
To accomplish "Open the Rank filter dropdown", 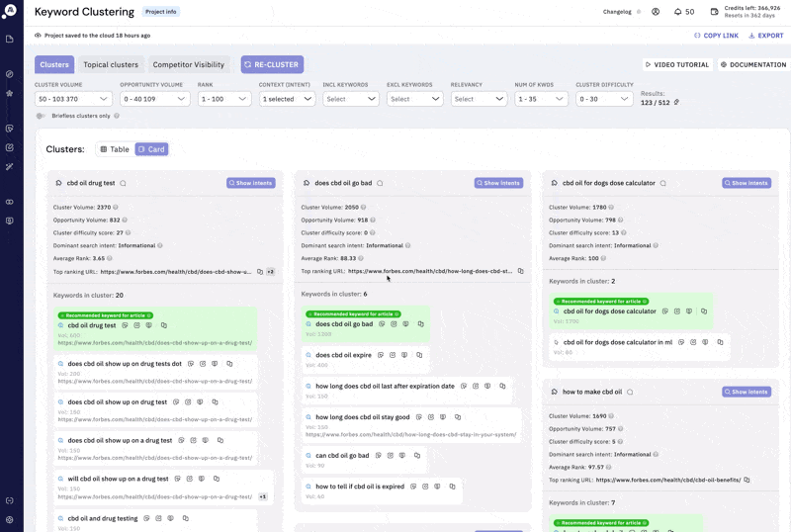I will click(224, 99).
